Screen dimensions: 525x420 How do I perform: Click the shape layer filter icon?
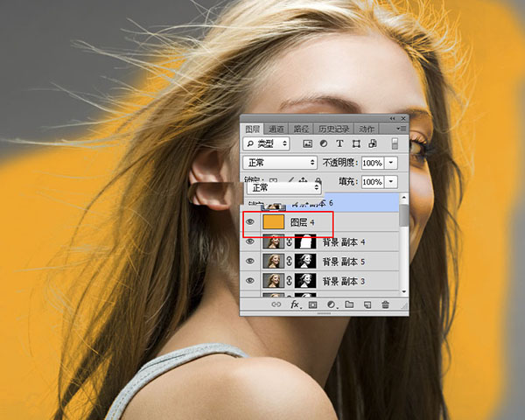[356, 143]
